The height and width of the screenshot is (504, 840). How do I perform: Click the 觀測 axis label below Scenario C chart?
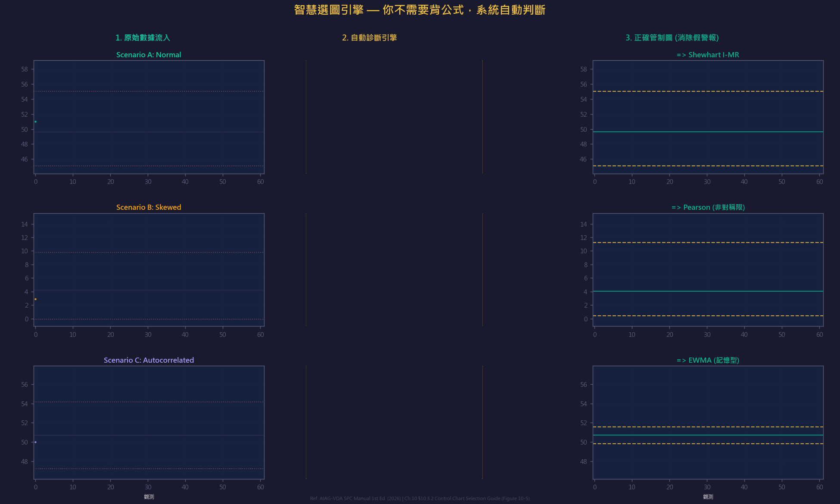coord(149,496)
